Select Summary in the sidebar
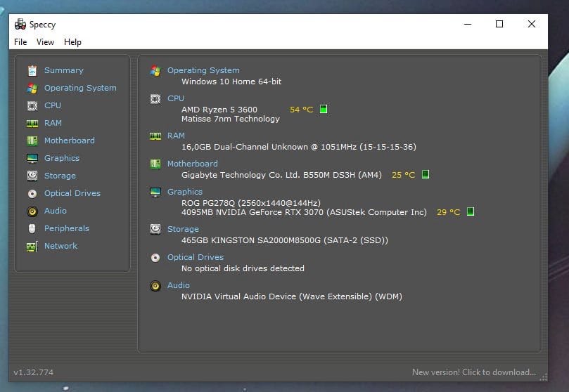Image resolution: width=569 pixels, height=392 pixels. click(64, 70)
